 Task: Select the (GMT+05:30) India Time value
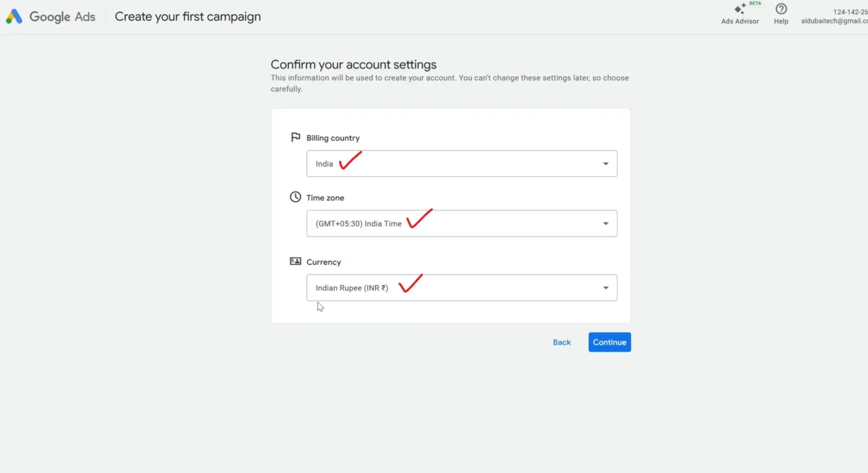(x=359, y=224)
